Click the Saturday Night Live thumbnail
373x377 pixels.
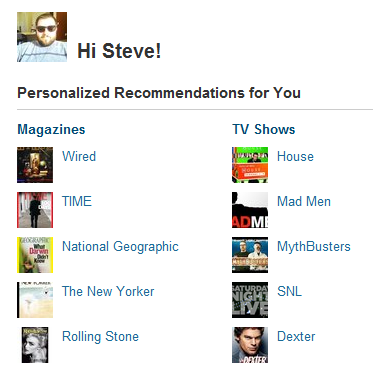250,300
